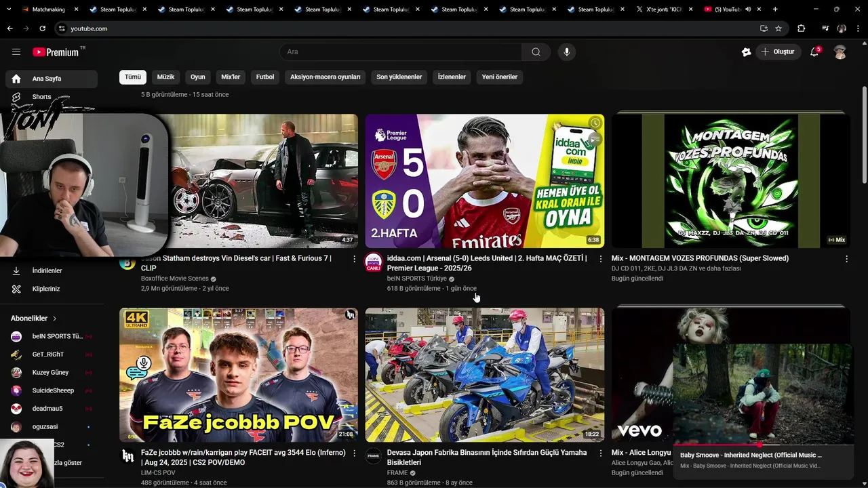Select Son yüklenenler filter chip
The height and width of the screenshot is (488, 868).
click(x=399, y=77)
